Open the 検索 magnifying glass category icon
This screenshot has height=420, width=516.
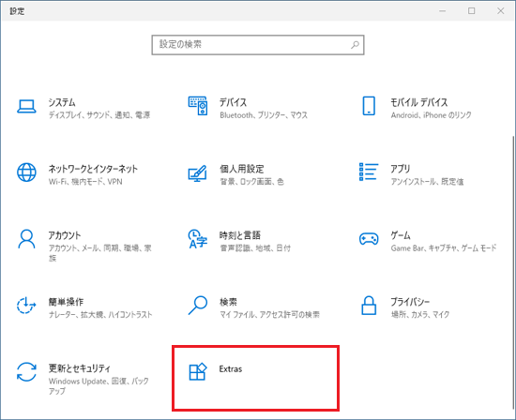[x=197, y=306]
